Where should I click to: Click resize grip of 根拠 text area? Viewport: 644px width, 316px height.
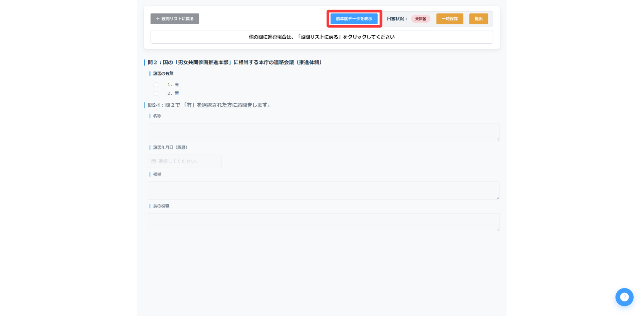pyautogui.click(x=498, y=197)
